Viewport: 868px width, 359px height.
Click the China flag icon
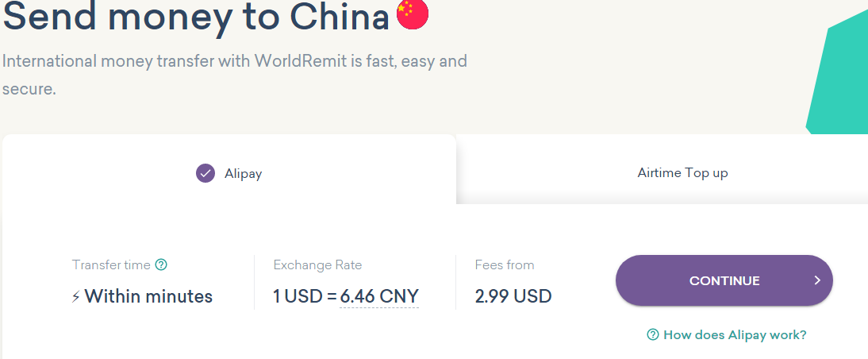[x=413, y=14]
